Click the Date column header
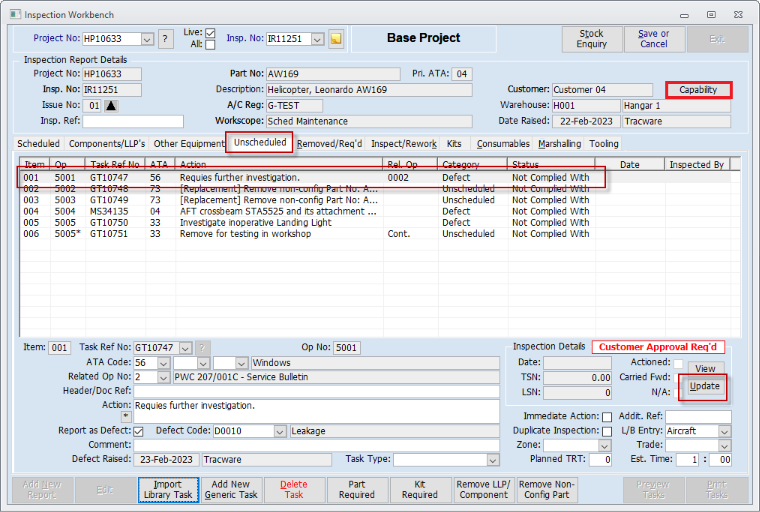This screenshot has width=760, height=512. click(630, 164)
